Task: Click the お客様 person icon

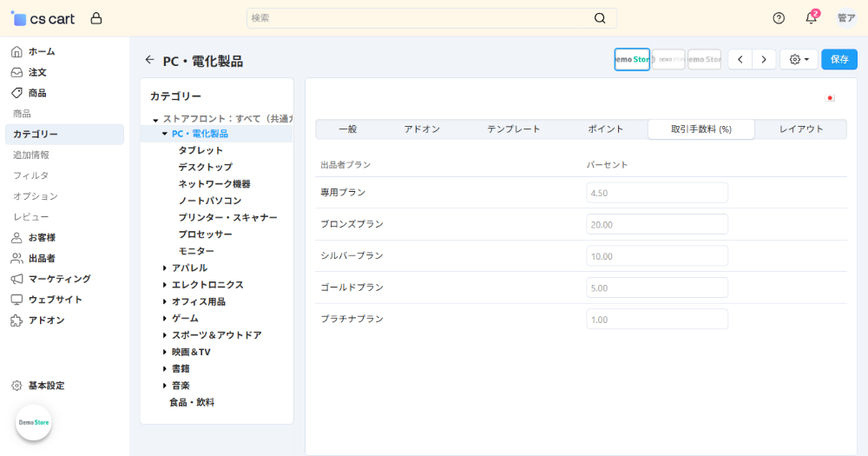Action: [x=16, y=238]
